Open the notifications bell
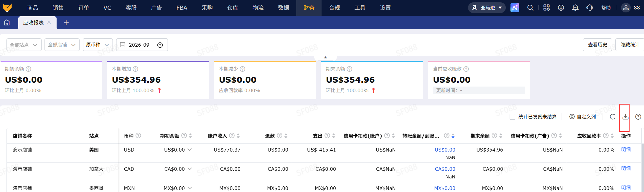The height and width of the screenshot is (192, 644). click(575, 8)
